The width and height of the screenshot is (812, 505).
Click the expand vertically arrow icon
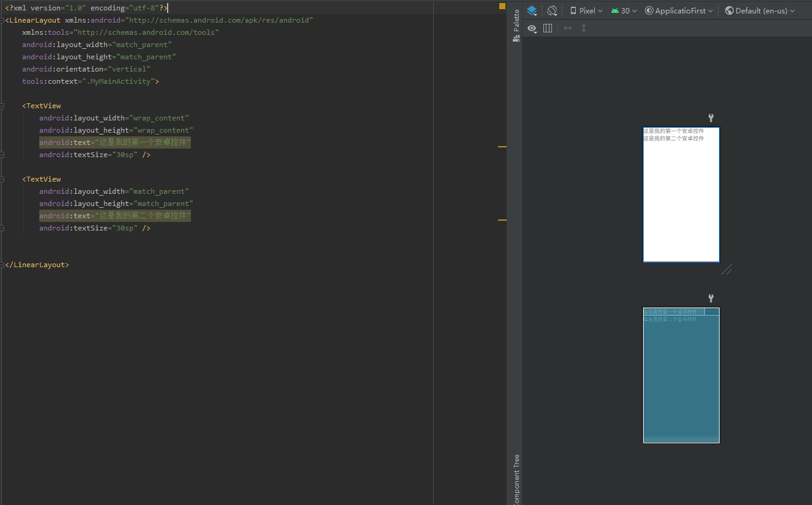(584, 28)
